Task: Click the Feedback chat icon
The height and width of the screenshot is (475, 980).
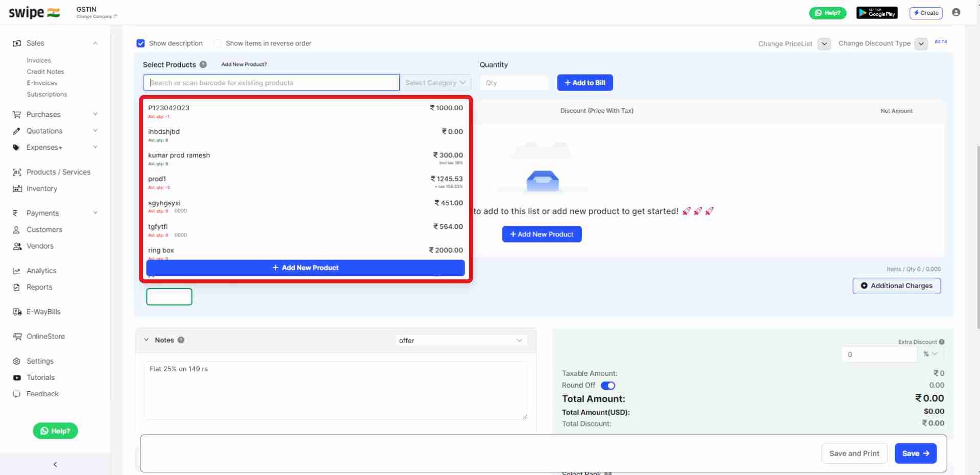Action: pos(17,394)
